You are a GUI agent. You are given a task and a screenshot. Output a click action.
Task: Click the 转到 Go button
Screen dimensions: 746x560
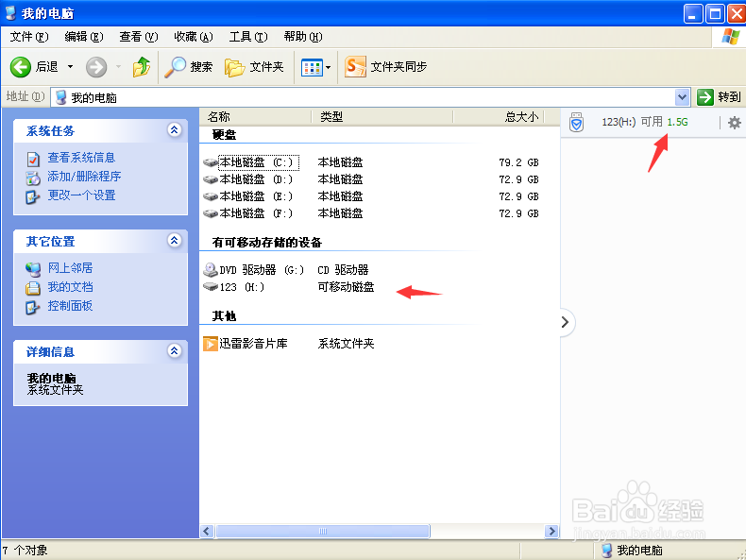pos(720,97)
